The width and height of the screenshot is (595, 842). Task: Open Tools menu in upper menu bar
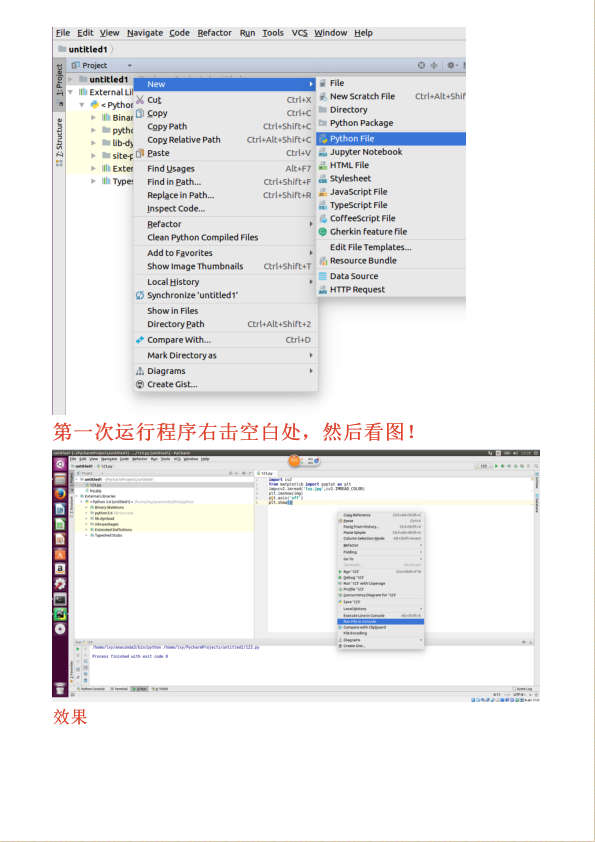tap(273, 33)
